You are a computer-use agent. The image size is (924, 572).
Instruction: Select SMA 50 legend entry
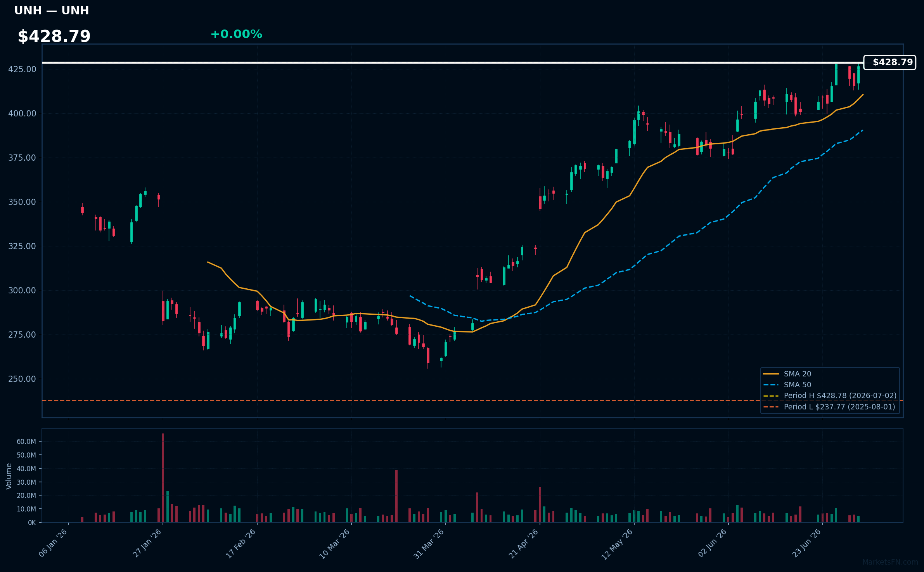point(798,385)
